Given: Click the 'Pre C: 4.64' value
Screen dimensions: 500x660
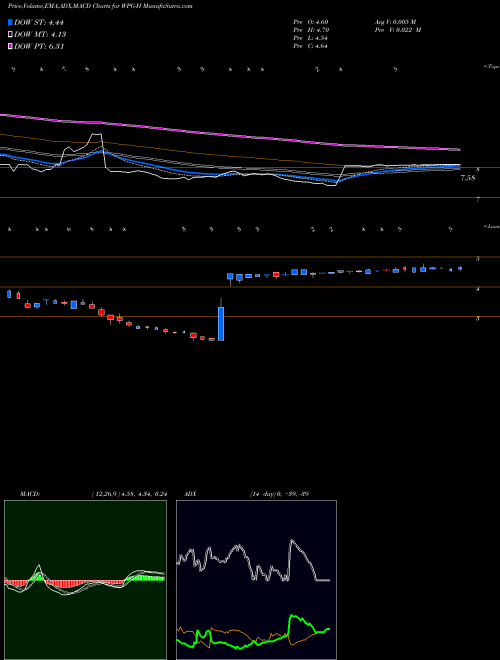Looking at the screenshot, I should tap(311, 46).
